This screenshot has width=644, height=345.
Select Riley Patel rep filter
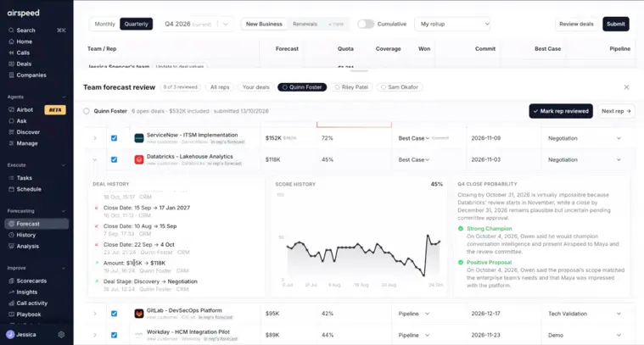(x=351, y=87)
